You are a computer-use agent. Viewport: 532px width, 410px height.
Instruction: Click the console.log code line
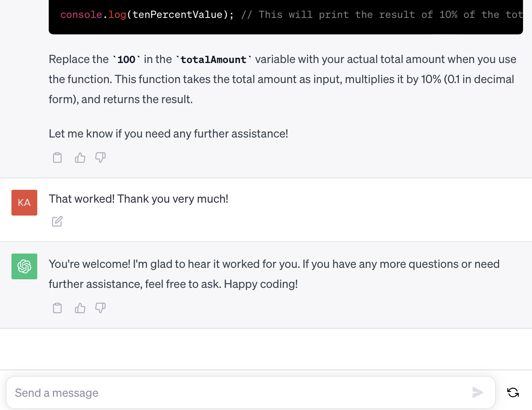pos(147,15)
